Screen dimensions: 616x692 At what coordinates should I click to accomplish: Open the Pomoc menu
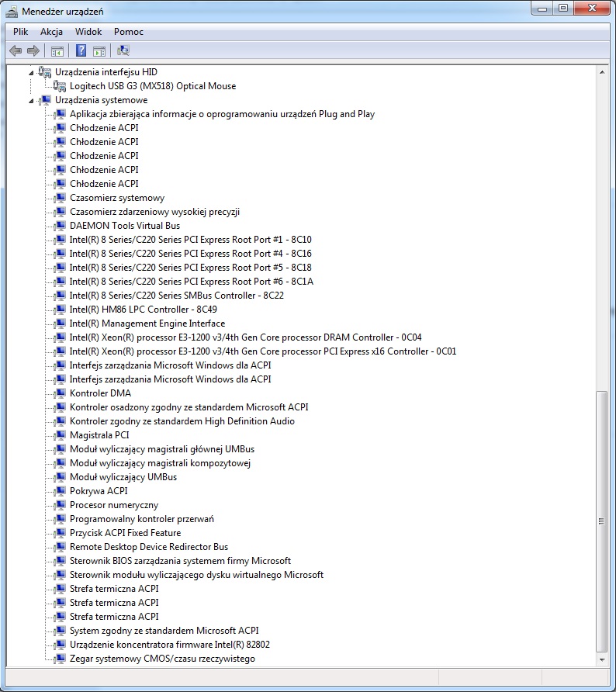[x=129, y=32]
